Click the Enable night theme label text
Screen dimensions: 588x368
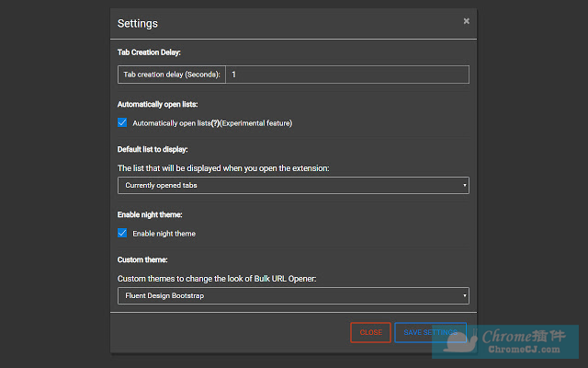click(x=164, y=234)
